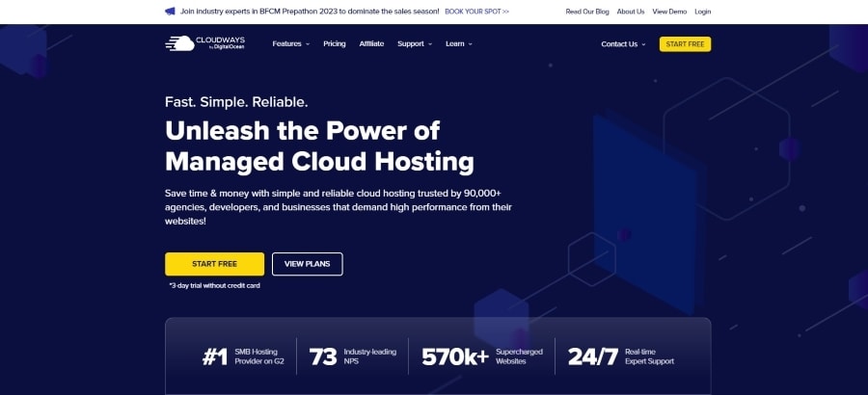
Task: Open the Affiliate page
Action: tap(371, 43)
